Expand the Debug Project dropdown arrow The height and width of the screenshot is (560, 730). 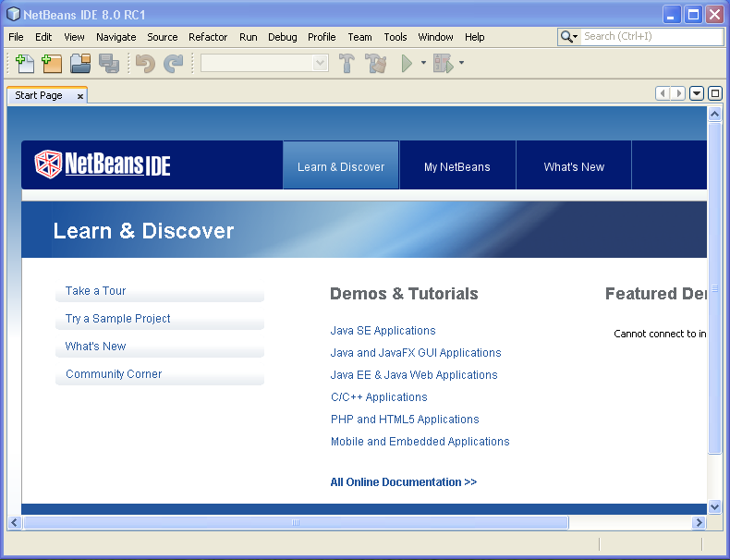coord(461,63)
